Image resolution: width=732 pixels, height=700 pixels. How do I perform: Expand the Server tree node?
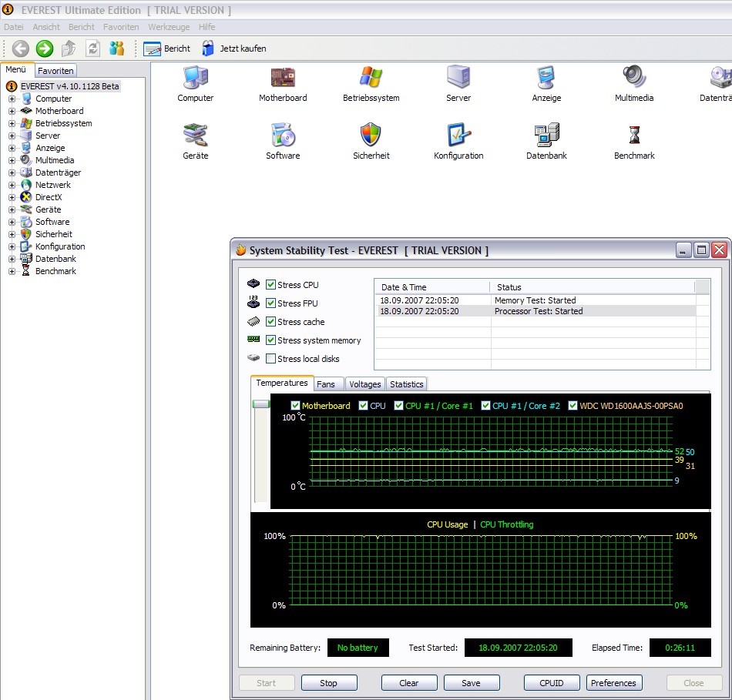(x=12, y=136)
